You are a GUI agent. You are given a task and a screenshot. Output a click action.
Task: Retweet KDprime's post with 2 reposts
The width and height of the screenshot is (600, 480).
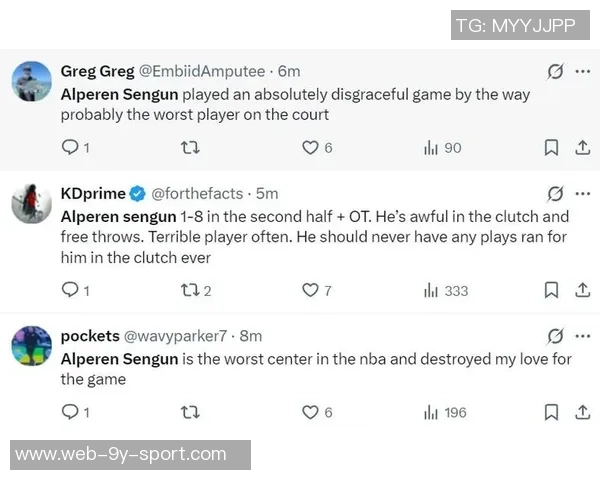pyautogui.click(x=189, y=290)
